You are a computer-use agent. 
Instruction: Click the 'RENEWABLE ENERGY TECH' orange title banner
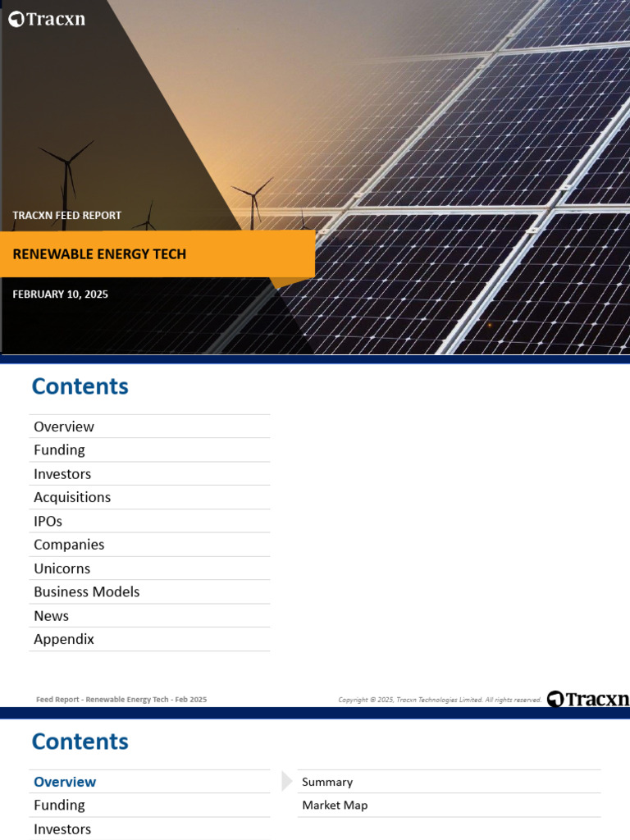157,254
